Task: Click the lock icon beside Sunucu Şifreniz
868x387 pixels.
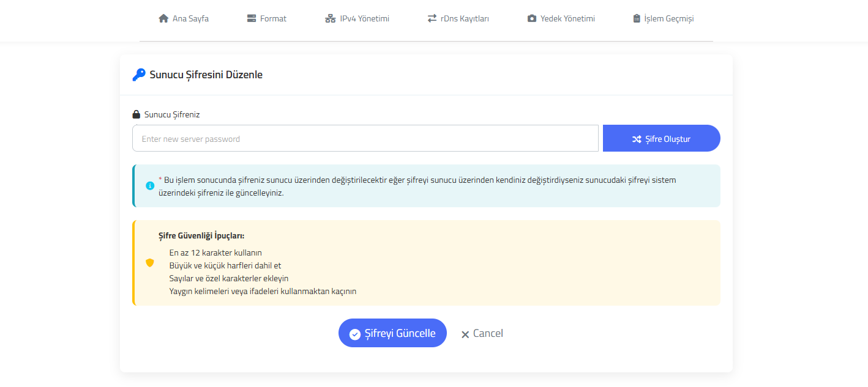Action: 137,114
